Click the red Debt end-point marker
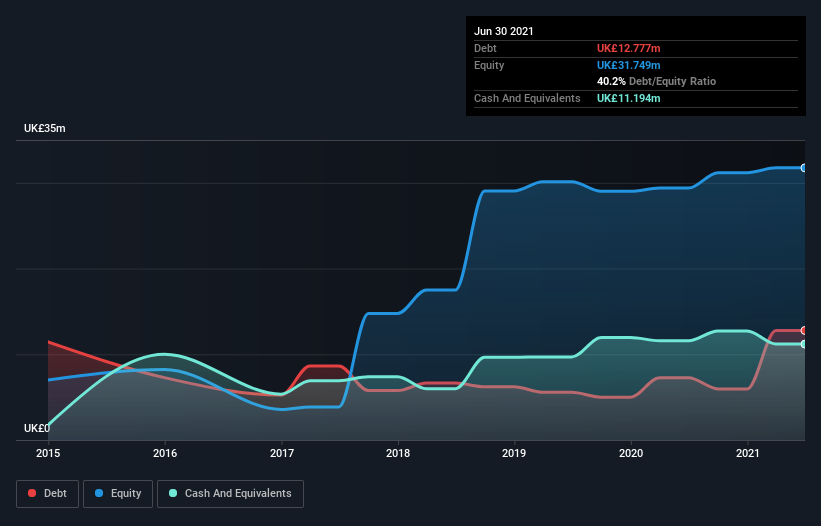Screen dimensions: 821x526 (804, 330)
